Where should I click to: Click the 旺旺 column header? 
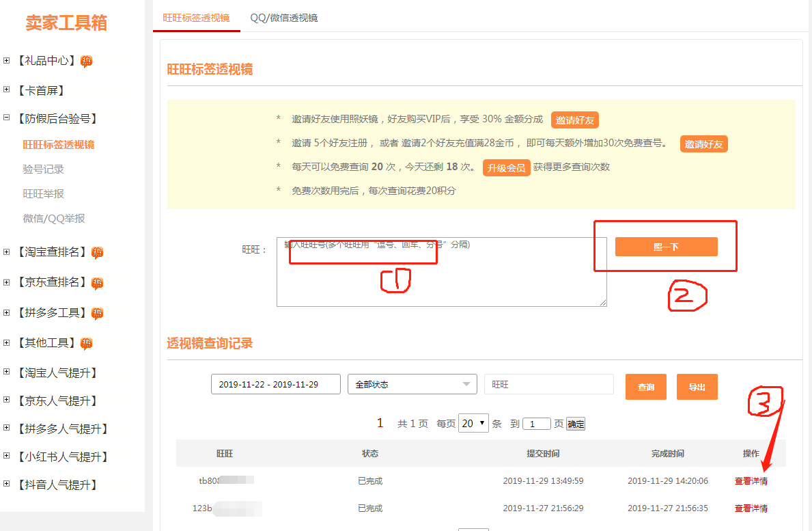click(x=225, y=453)
